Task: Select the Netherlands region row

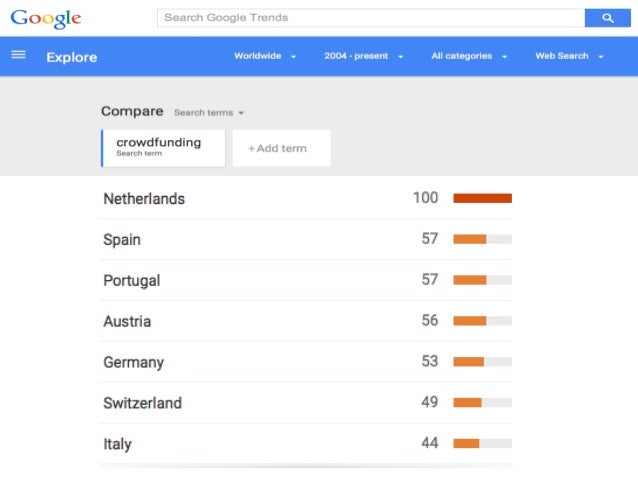Action: click(144, 199)
